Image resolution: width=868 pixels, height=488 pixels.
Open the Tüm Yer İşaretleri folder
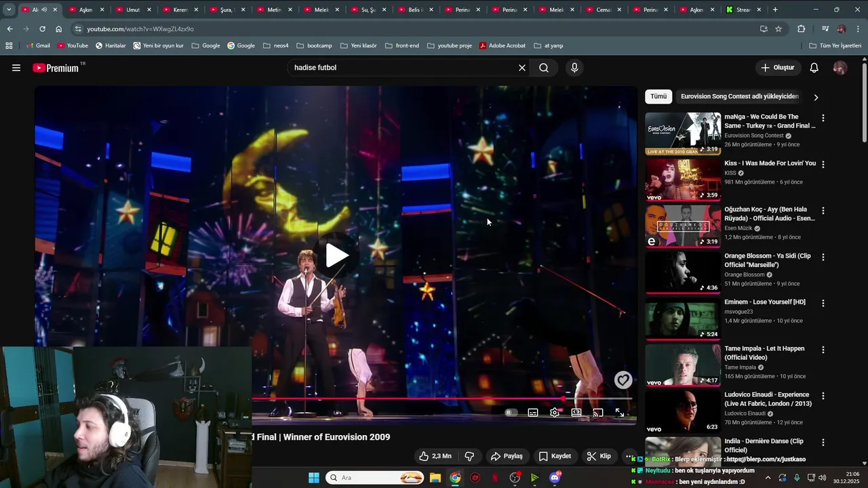[x=835, y=45]
